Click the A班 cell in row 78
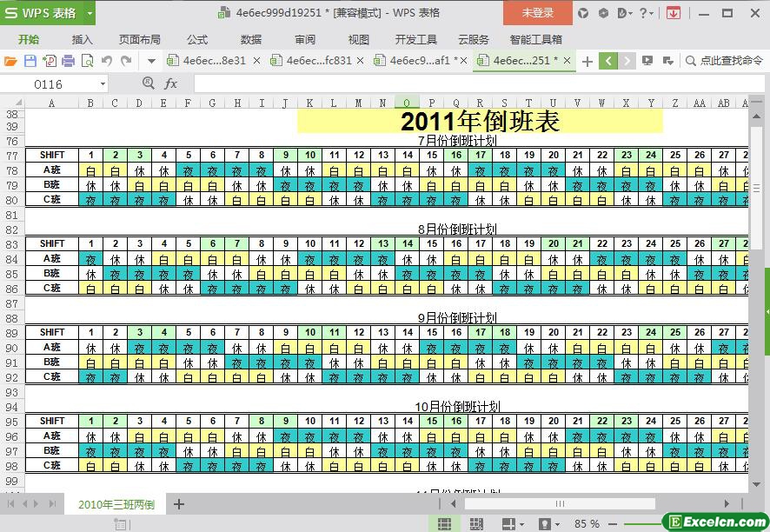Image resolution: width=770 pixels, height=532 pixels. (x=51, y=170)
